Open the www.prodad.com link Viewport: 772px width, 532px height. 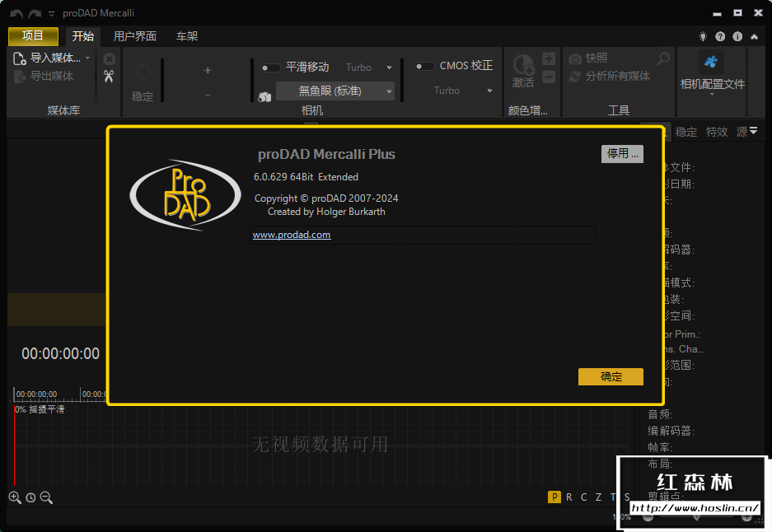(x=292, y=235)
